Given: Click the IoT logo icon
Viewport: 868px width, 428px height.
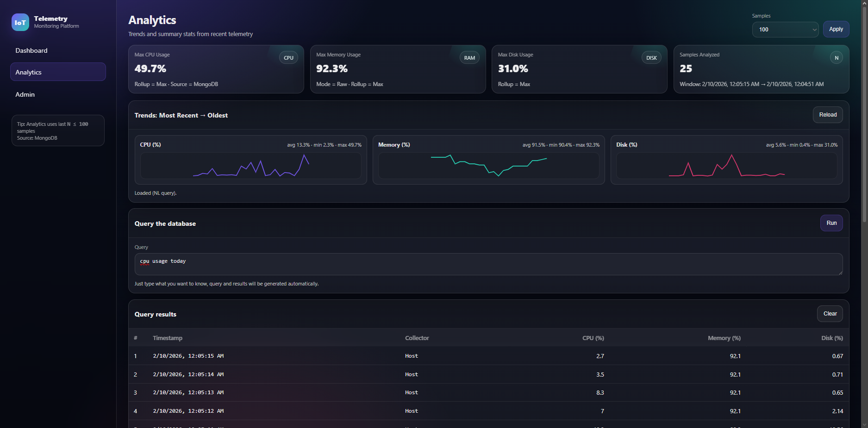Looking at the screenshot, I should (20, 22).
